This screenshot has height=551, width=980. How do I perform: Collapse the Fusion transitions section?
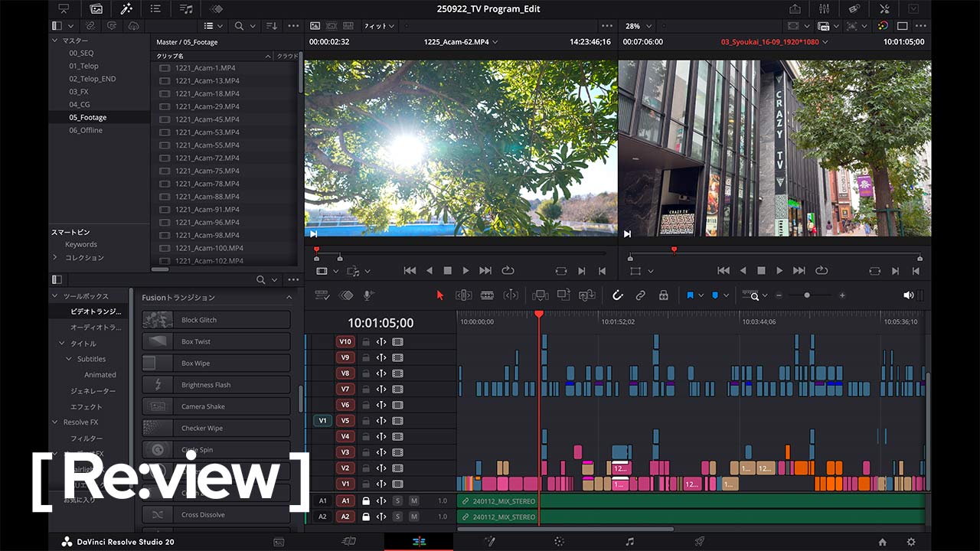(x=289, y=297)
